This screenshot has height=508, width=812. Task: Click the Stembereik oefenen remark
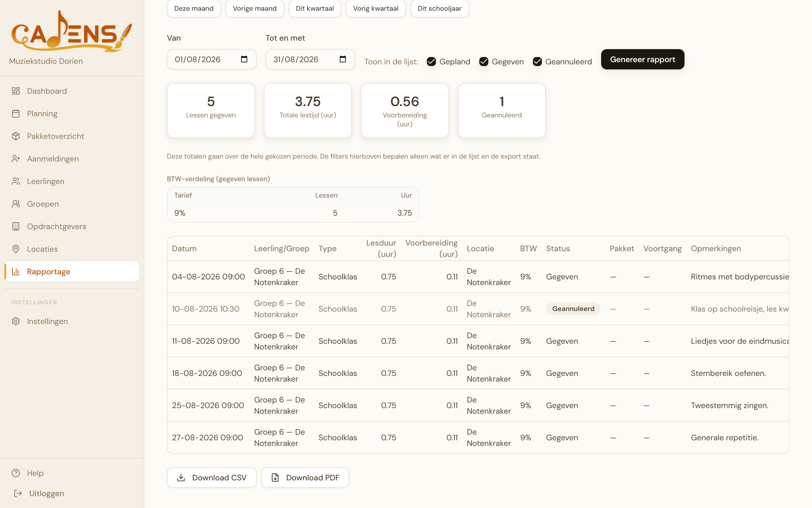click(728, 373)
